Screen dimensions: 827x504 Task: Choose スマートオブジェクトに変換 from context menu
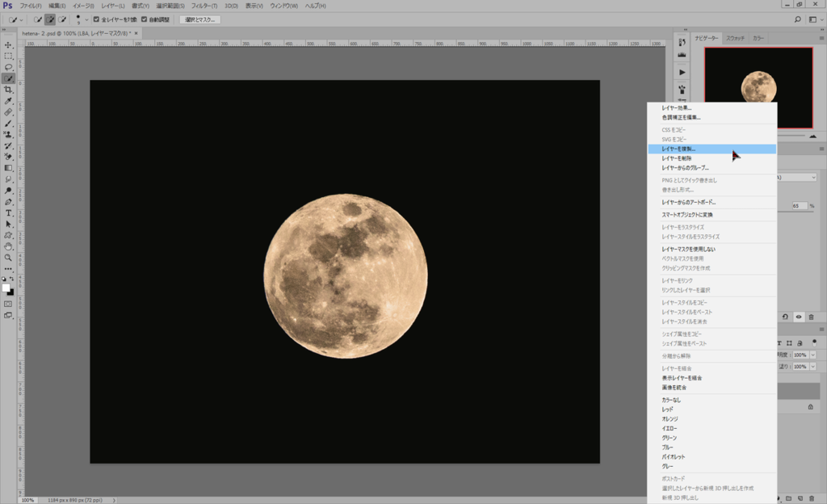click(712, 215)
